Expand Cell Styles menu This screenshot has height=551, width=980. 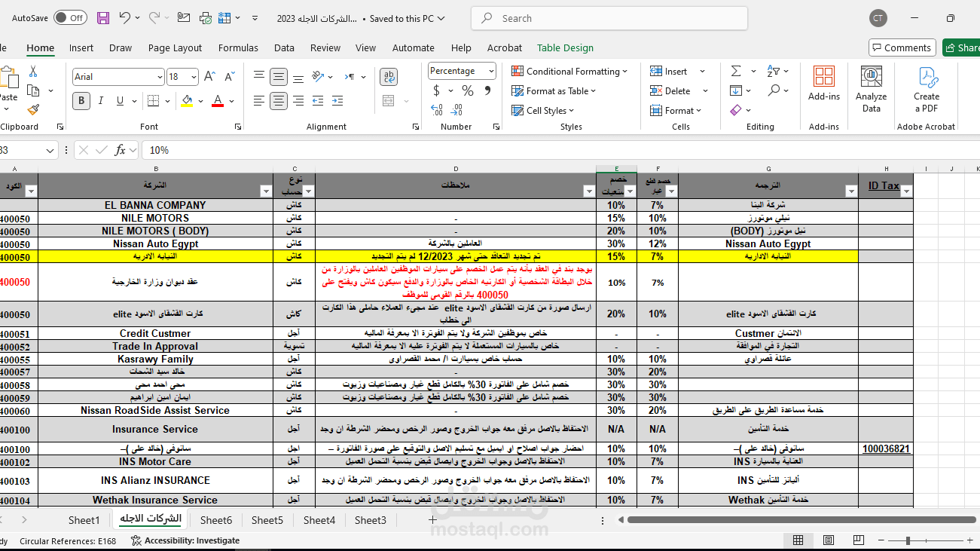[x=542, y=111]
